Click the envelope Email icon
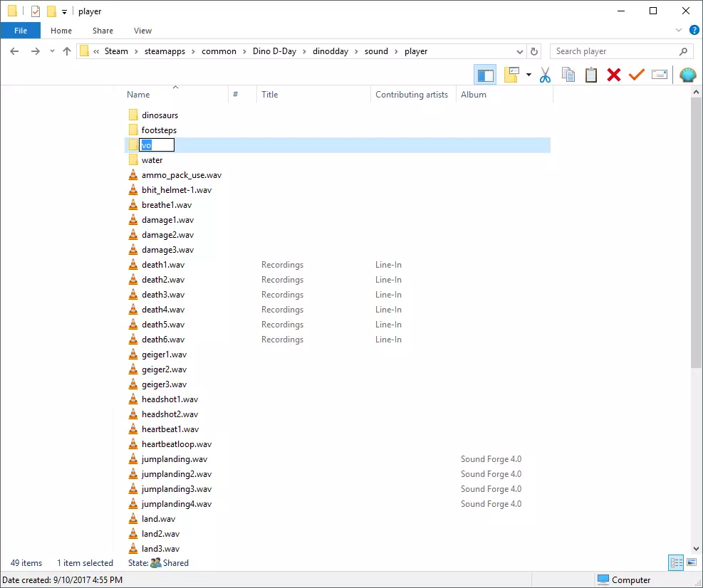703x588 pixels. click(659, 75)
